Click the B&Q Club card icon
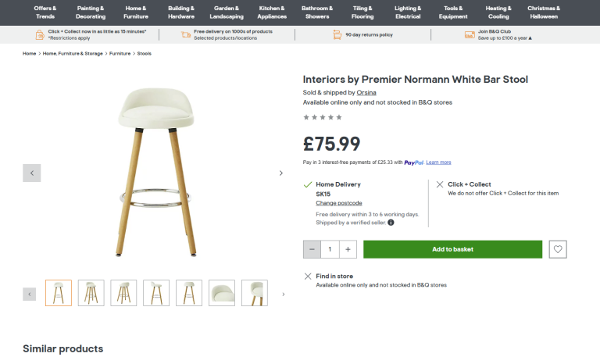The height and width of the screenshot is (364, 600). [x=470, y=34]
